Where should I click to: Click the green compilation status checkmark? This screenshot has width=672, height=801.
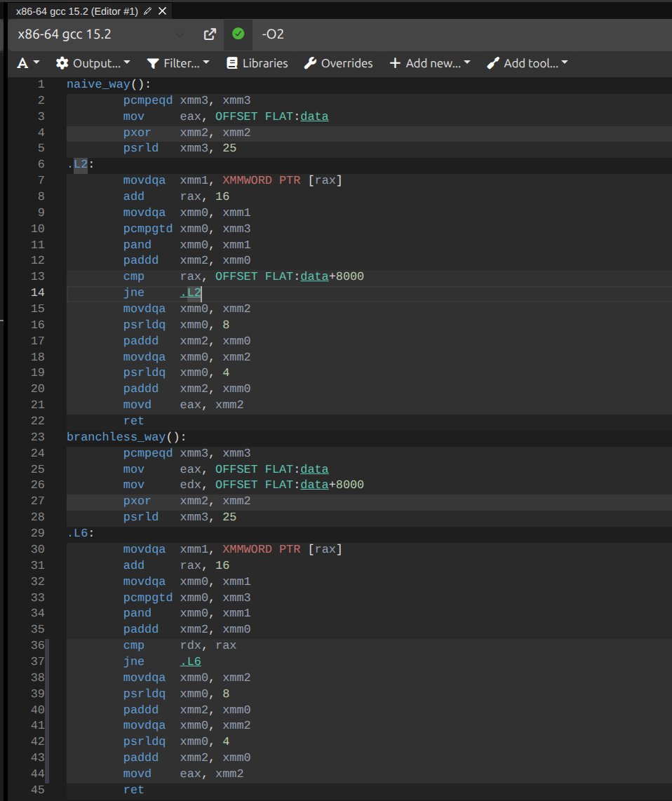[x=238, y=34]
